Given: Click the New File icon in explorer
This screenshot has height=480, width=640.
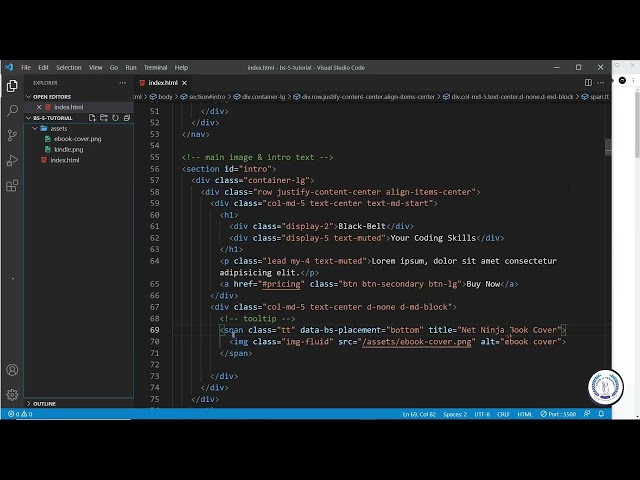Looking at the screenshot, I should pyautogui.click(x=92, y=118).
